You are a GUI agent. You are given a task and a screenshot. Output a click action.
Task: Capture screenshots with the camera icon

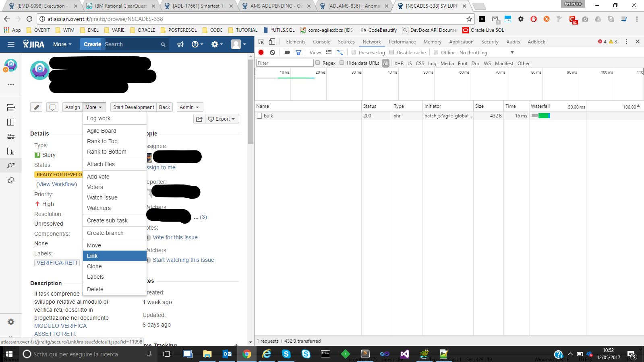[x=287, y=52]
